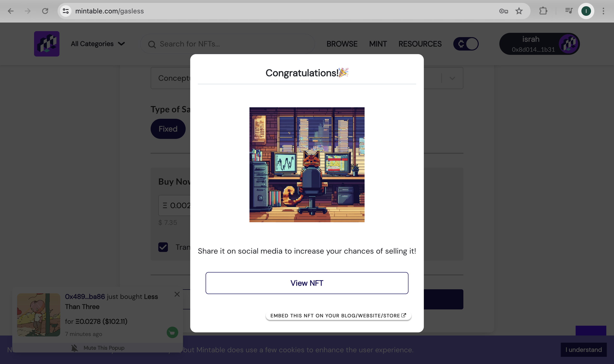
Task: Click the View NFT button
Action: [x=307, y=283]
